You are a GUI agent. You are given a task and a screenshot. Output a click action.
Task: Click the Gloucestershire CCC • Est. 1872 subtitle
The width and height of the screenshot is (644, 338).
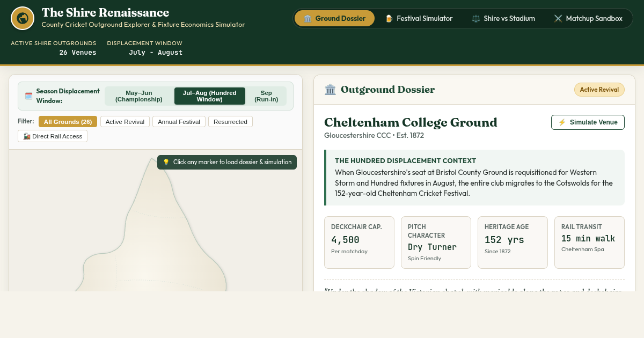374,135
